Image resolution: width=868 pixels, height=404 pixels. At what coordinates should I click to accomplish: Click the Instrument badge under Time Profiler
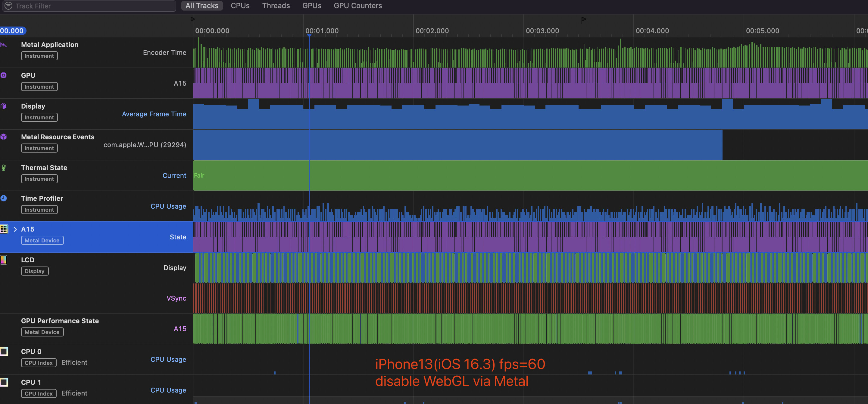(x=39, y=210)
